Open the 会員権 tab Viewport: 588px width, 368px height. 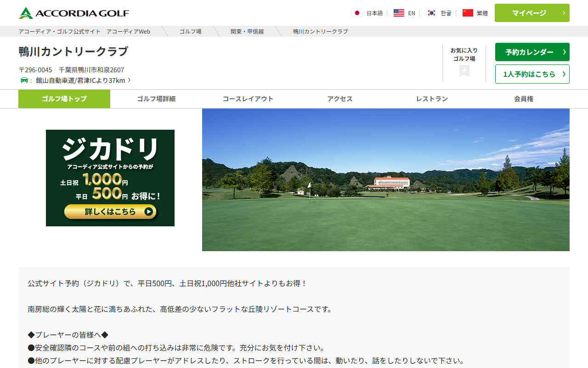[524, 99]
